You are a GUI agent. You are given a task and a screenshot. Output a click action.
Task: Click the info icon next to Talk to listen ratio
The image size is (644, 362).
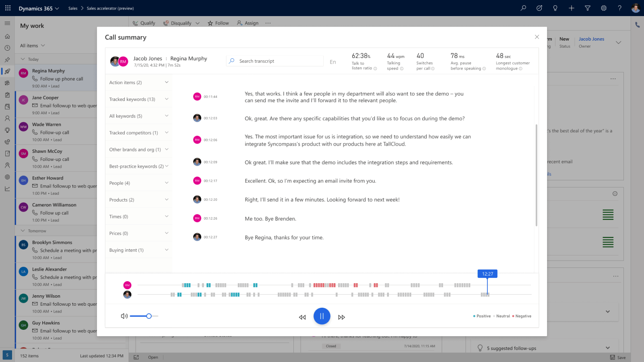[375, 69]
